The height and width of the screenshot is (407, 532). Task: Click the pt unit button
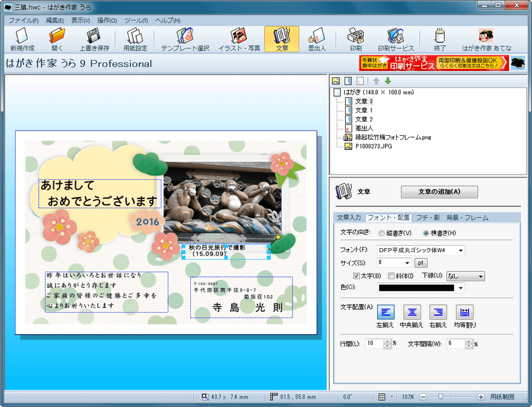421,263
